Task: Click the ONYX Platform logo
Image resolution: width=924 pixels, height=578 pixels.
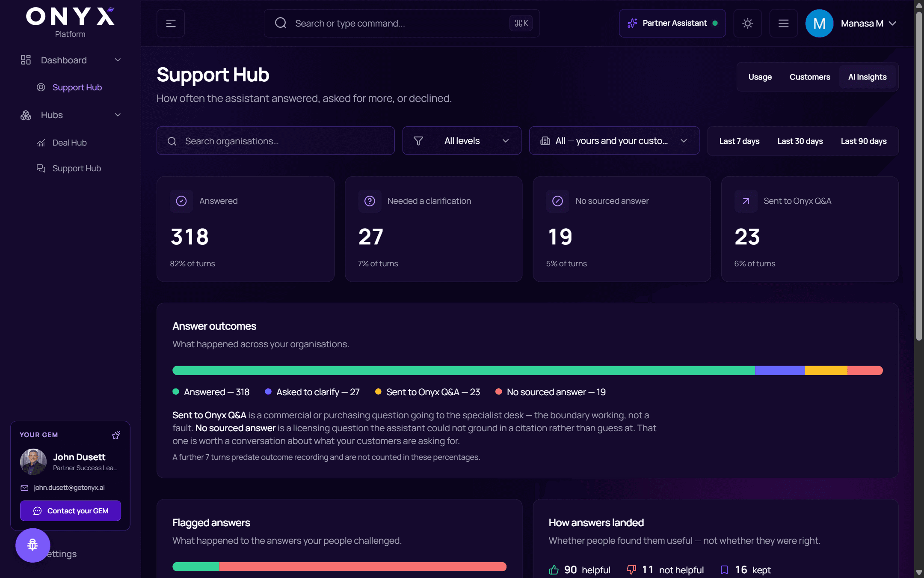Action: (x=70, y=23)
